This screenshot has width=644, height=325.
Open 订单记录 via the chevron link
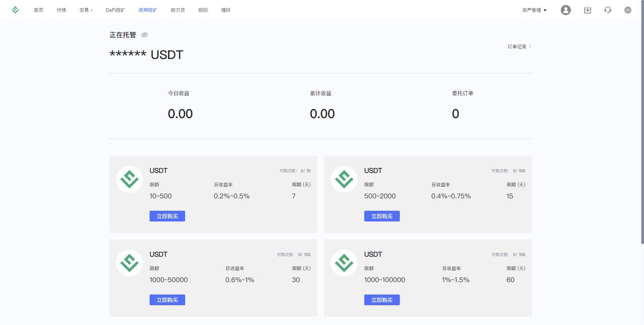click(x=519, y=47)
